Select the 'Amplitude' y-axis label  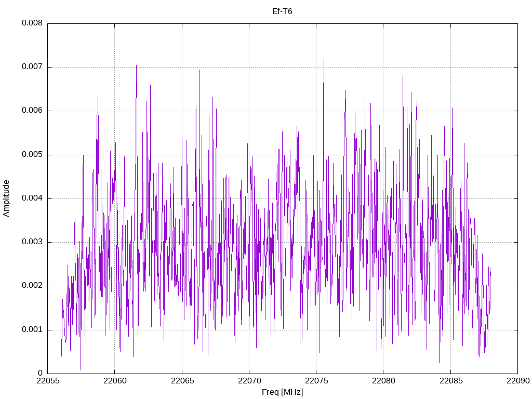(x=6, y=198)
